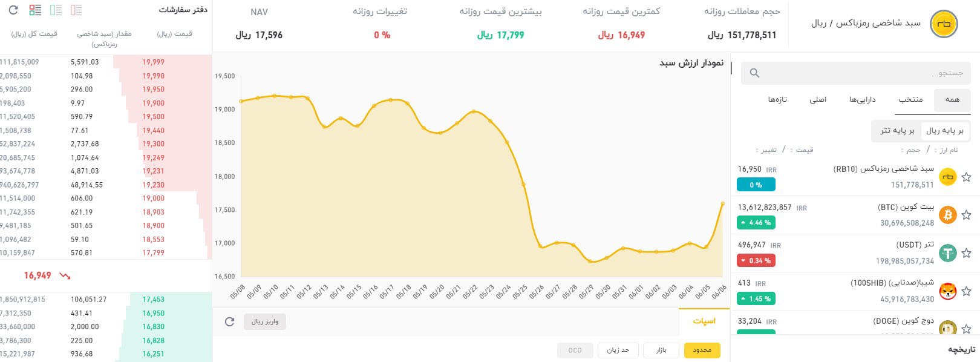Click the Bitcoin (BTC) coin icon
This screenshot has height=362, width=980.
pyautogui.click(x=947, y=215)
